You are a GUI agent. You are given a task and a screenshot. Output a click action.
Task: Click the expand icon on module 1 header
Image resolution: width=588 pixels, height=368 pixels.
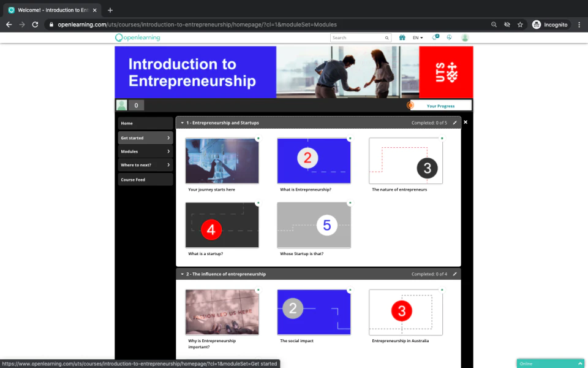(x=455, y=123)
